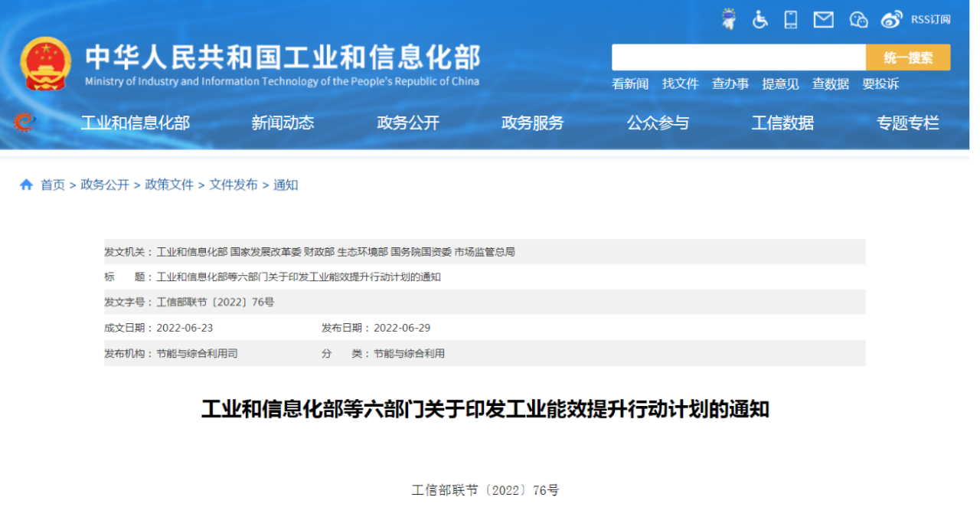
Task: Click the 发布日期 value 2022-06-29
Action: [402, 328]
